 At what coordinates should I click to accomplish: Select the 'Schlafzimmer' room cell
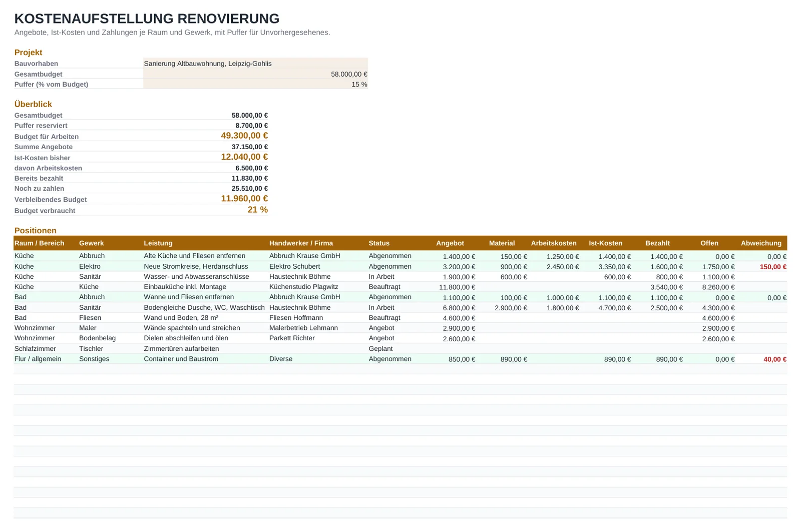point(35,348)
